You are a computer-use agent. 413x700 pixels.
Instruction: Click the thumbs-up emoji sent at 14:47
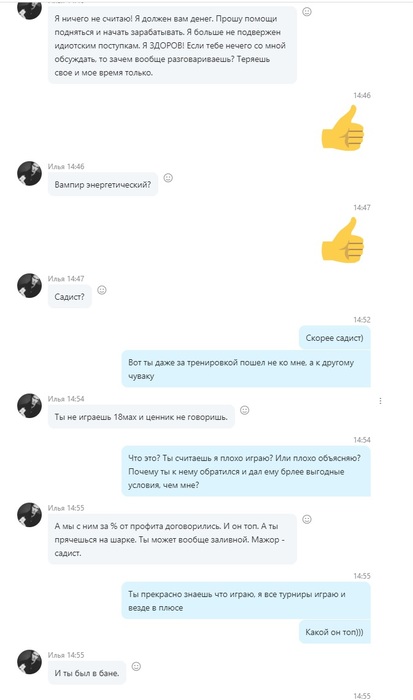[343, 240]
